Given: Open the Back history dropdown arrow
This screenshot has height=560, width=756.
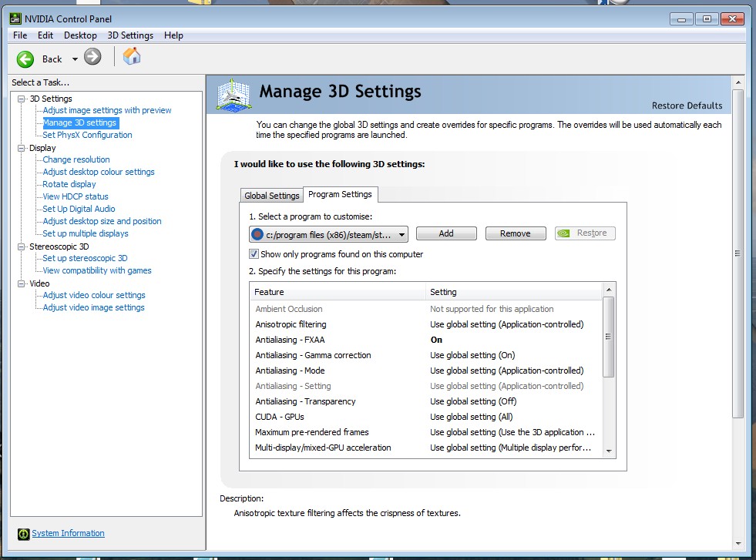Looking at the screenshot, I should (x=75, y=59).
